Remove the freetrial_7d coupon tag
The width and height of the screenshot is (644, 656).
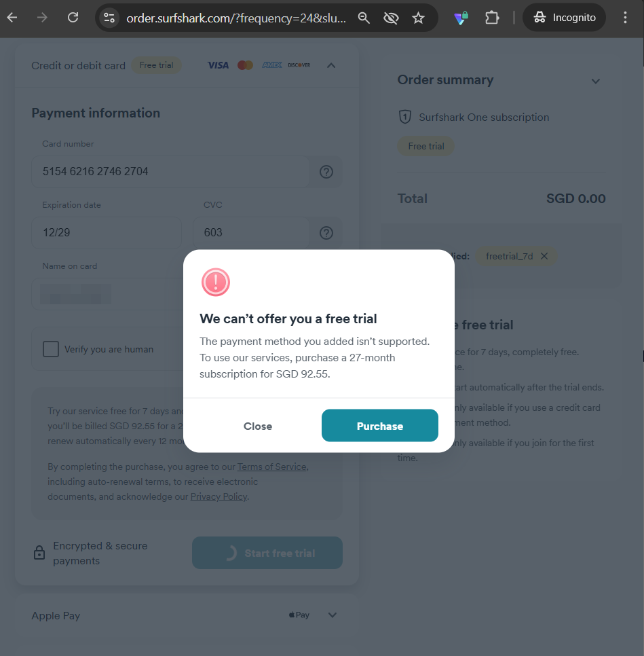(544, 257)
